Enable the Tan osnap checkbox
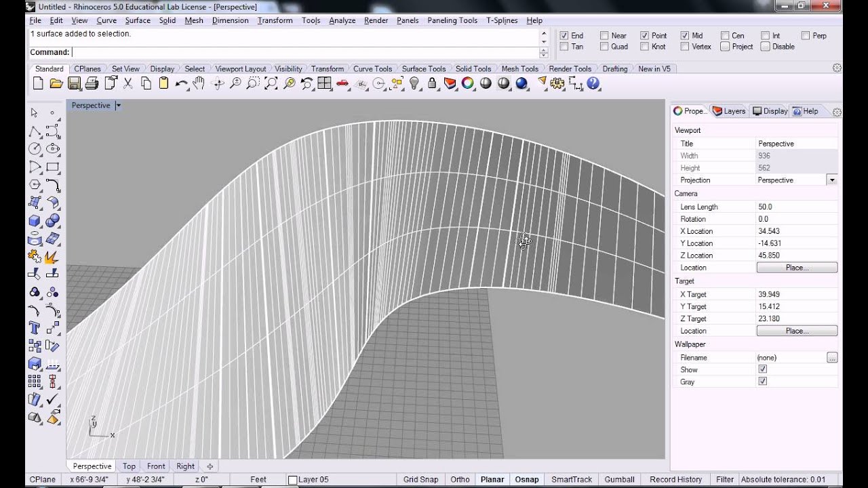The width and height of the screenshot is (868, 488). pos(564,47)
